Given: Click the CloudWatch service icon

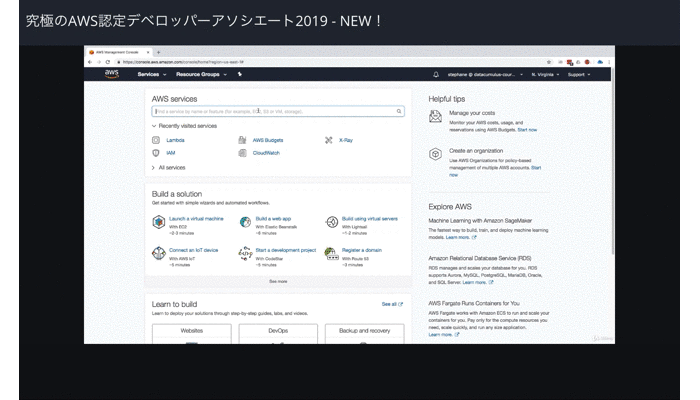Looking at the screenshot, I should 242,153.
